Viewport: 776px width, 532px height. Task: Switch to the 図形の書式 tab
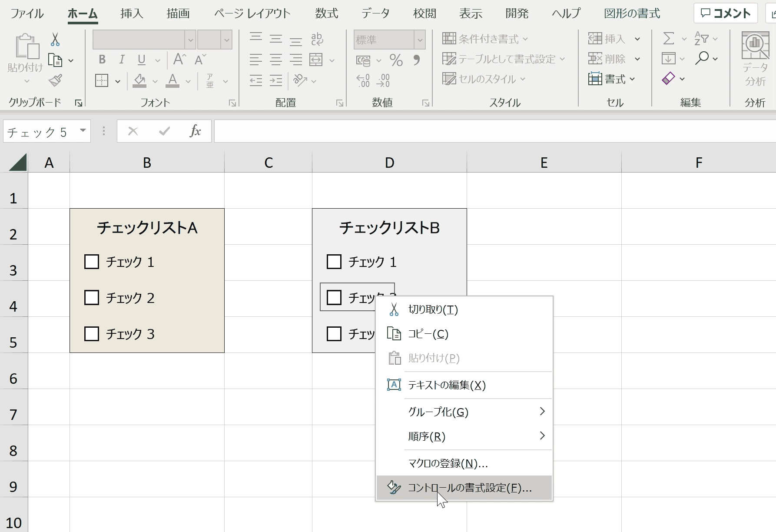tap(632, 13)
